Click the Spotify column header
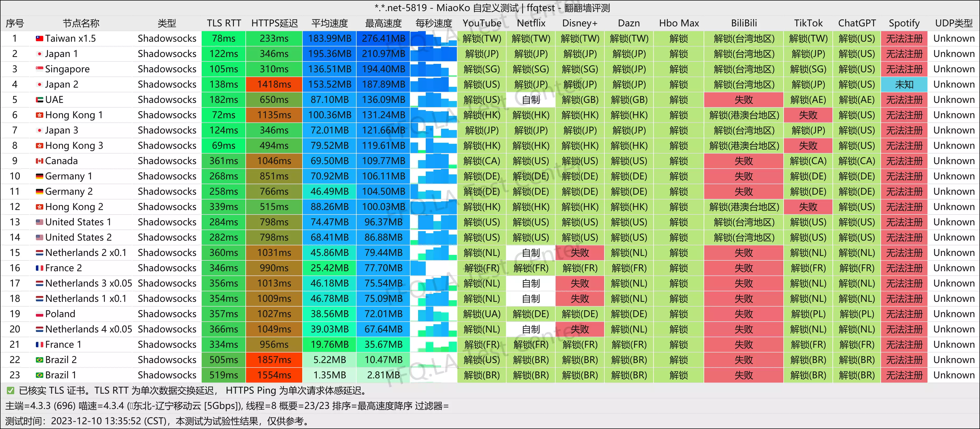 click(904, 23)
